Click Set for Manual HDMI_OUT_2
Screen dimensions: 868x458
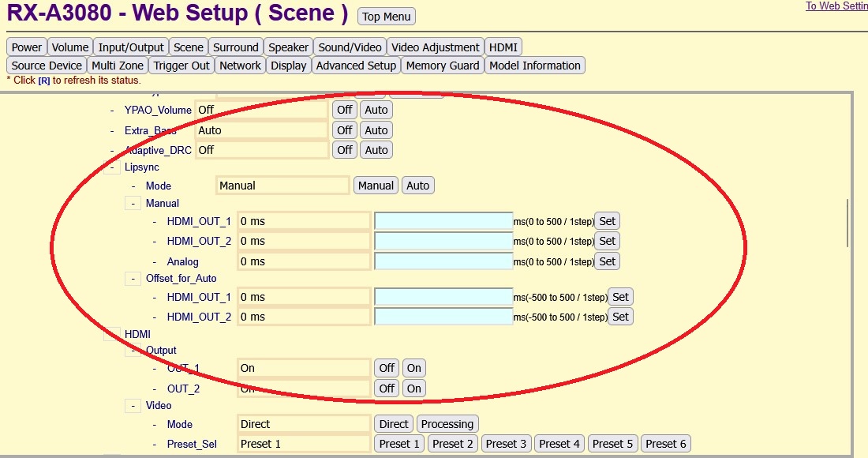click(x=608, y=241)
